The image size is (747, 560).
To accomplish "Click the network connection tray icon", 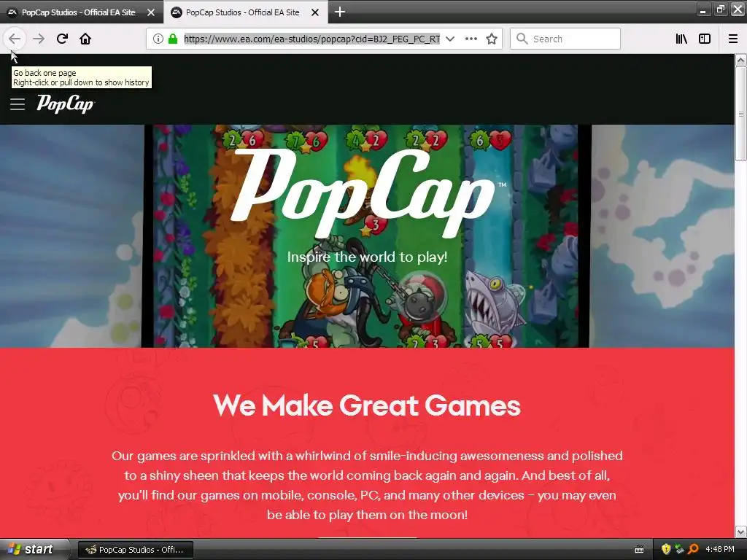I will (x=679, y=550).
